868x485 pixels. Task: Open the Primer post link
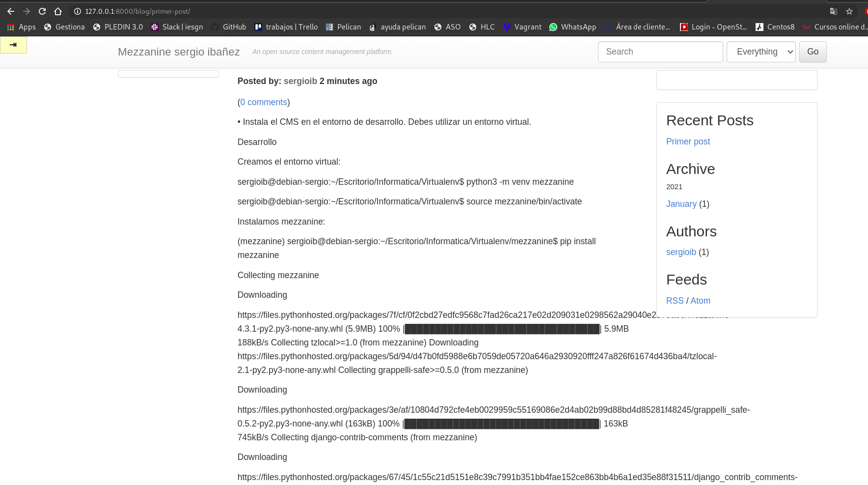click(x=688, y=142)
